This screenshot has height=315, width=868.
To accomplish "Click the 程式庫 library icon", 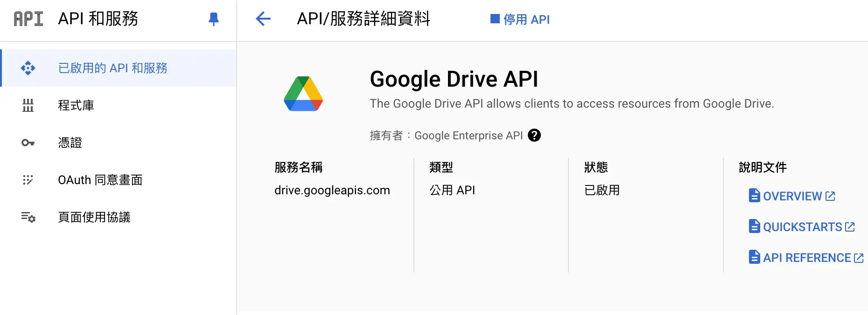I will point(28,105).
